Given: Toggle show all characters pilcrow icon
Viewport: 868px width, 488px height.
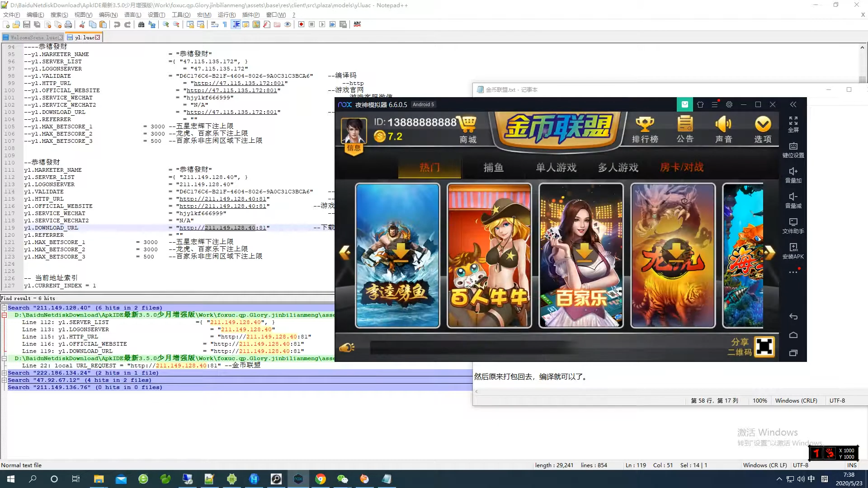Looking at the screenshot, I should (x=225, y=24).
